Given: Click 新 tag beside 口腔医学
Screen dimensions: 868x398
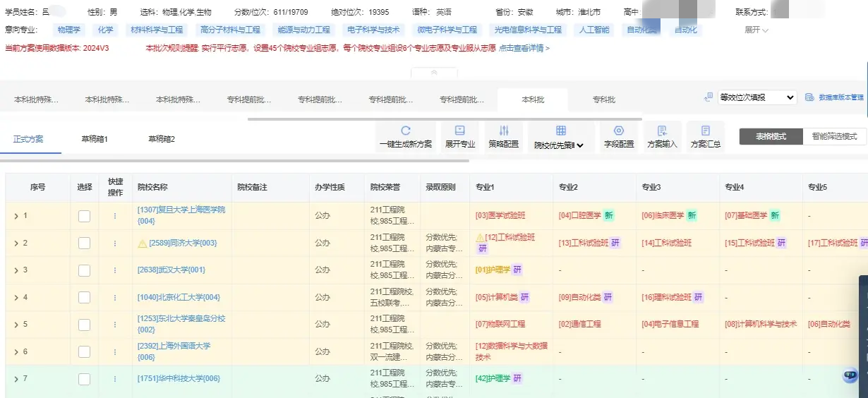Looking at the screenshot, I should tap(608, 215).
